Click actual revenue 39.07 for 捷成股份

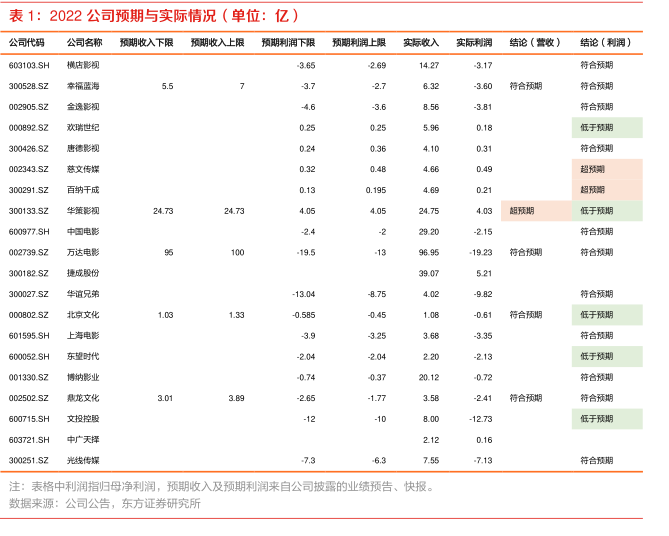(x=428, y=273)
